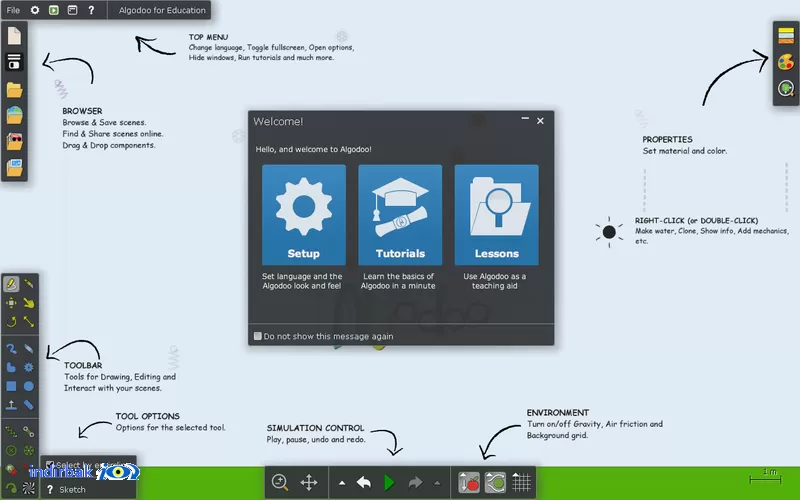Open the Appearance color palette icon

tap(786, 62)
